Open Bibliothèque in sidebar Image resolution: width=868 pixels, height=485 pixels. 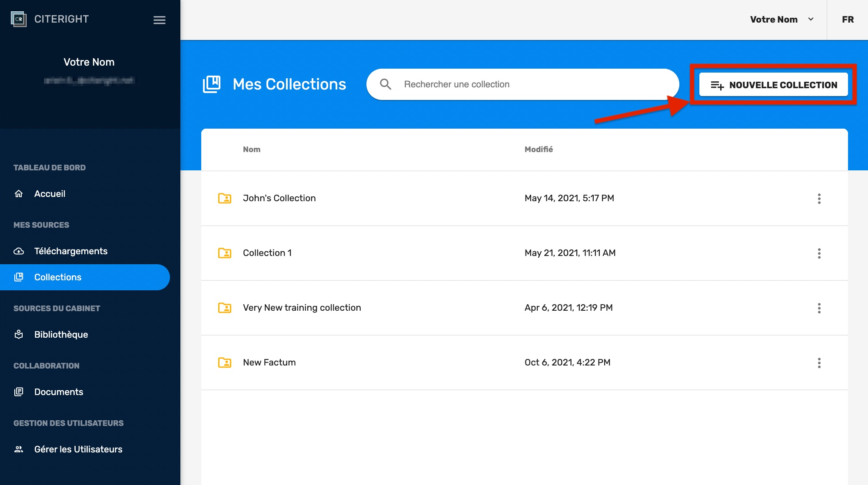coord(85,335)
